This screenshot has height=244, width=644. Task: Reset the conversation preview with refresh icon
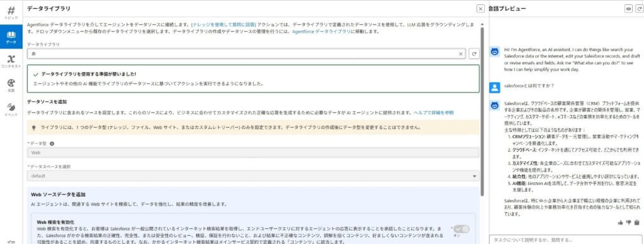coord(639,9)
